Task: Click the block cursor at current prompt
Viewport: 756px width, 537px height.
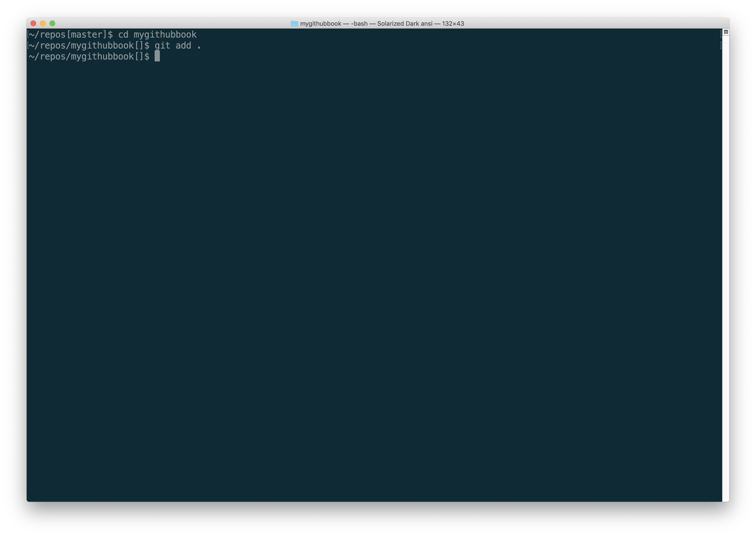Action: coord(157,56)
